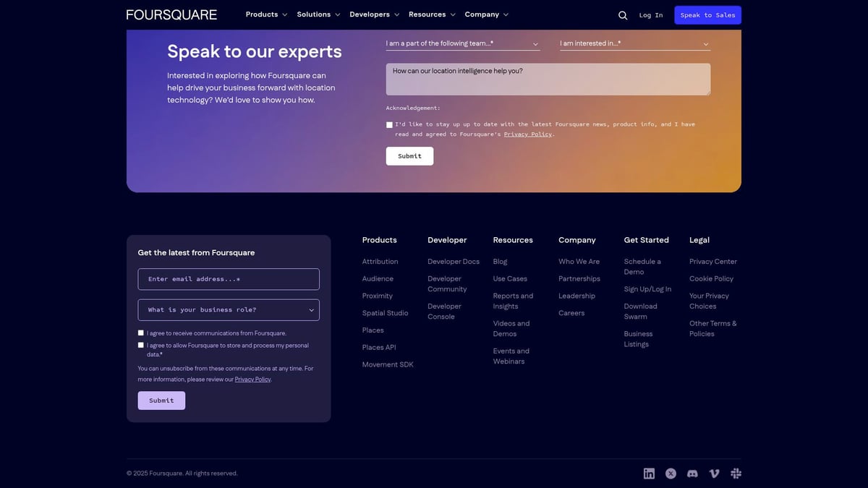Open Leadership footer link
The width and height of the screenshot is (868, 488).
(x=576, y=296)
